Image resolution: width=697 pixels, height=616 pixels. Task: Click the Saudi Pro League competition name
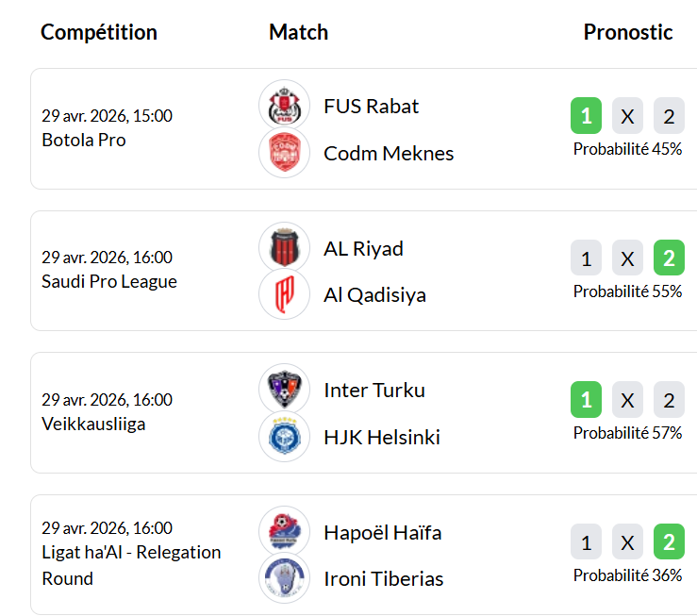pos(109,281)
